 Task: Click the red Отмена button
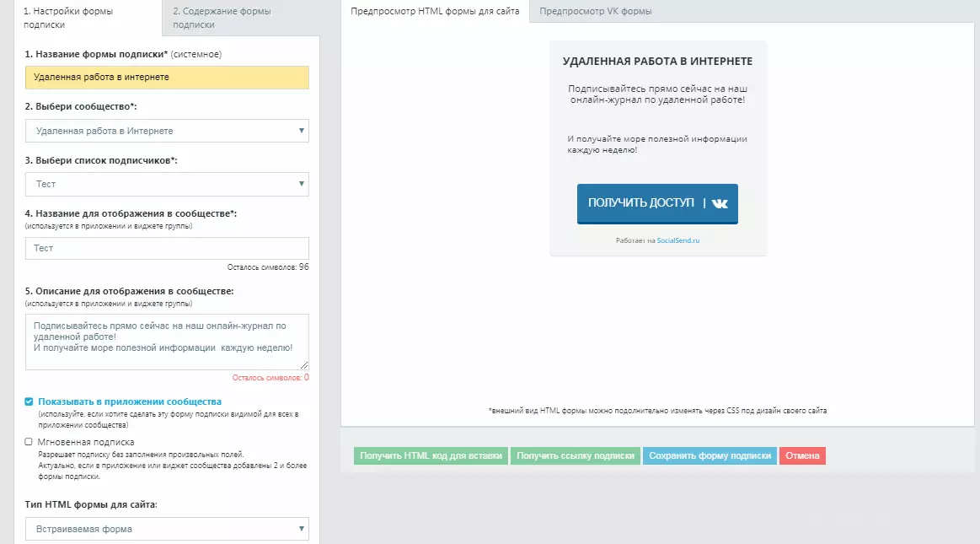click(802, 455)
